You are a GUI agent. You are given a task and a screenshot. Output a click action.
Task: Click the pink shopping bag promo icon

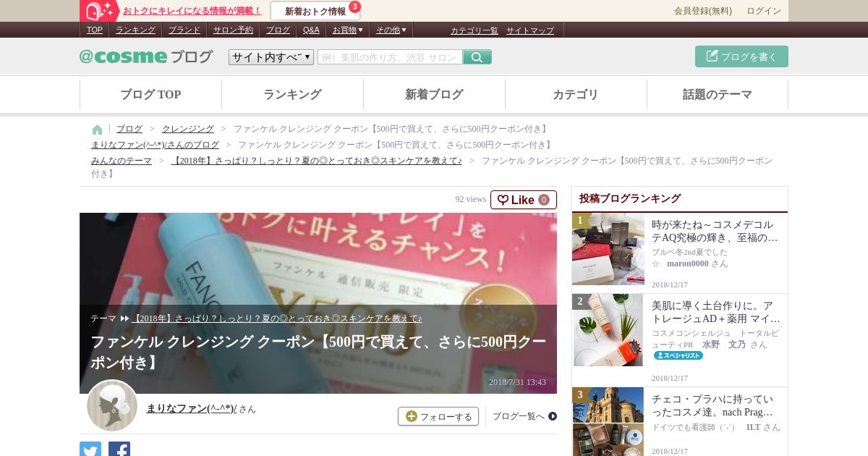(100, 11)
